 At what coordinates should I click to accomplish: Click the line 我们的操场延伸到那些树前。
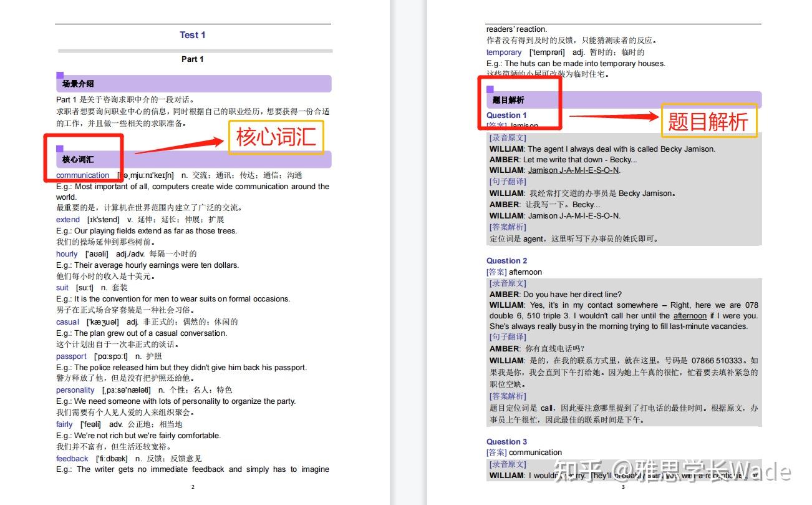pos(105,242)
